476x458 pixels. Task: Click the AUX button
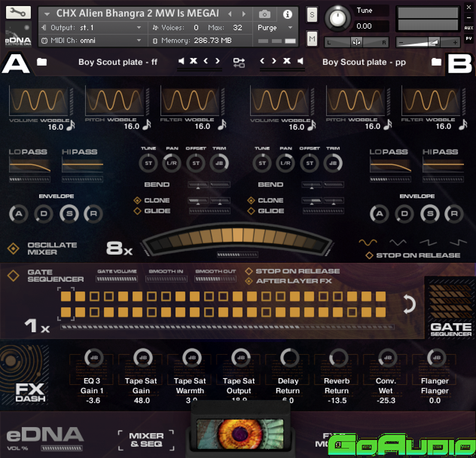tap(468, 28)
